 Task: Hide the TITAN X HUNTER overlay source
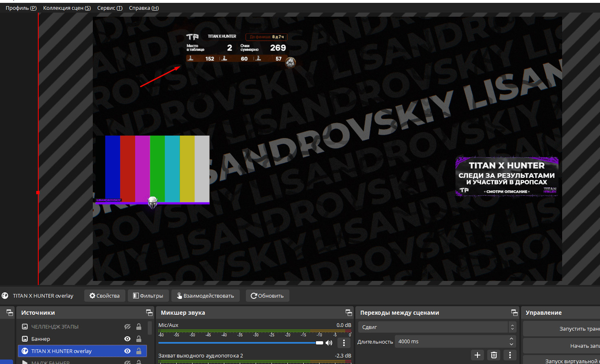point(127,351)
